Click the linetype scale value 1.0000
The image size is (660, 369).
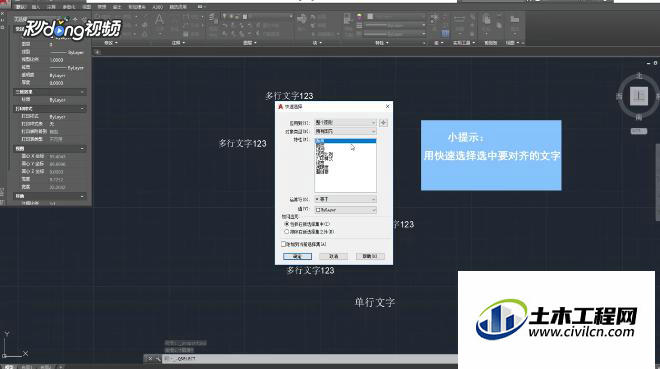(56, 60)
